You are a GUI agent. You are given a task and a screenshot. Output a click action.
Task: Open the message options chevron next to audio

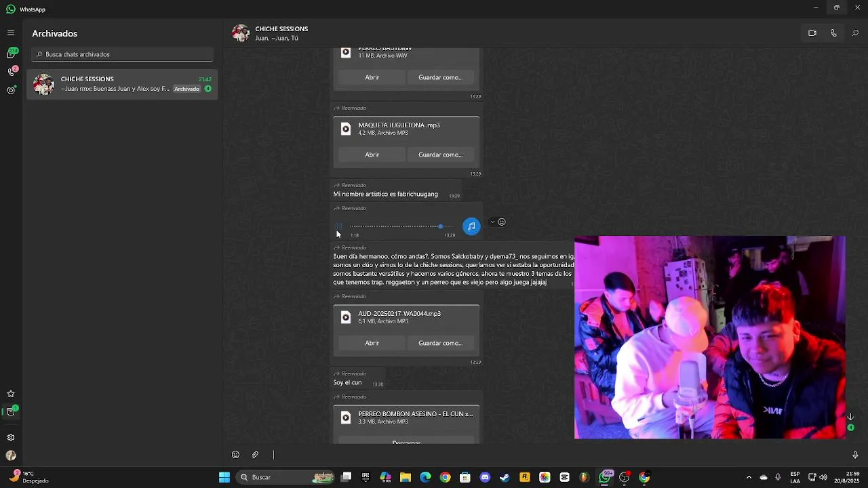tap(492, 222)
